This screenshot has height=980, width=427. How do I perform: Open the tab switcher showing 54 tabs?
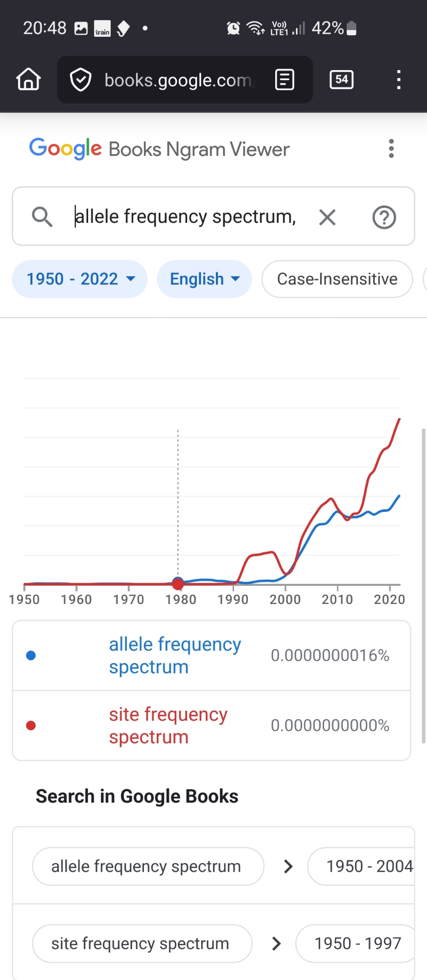[341, 79]
